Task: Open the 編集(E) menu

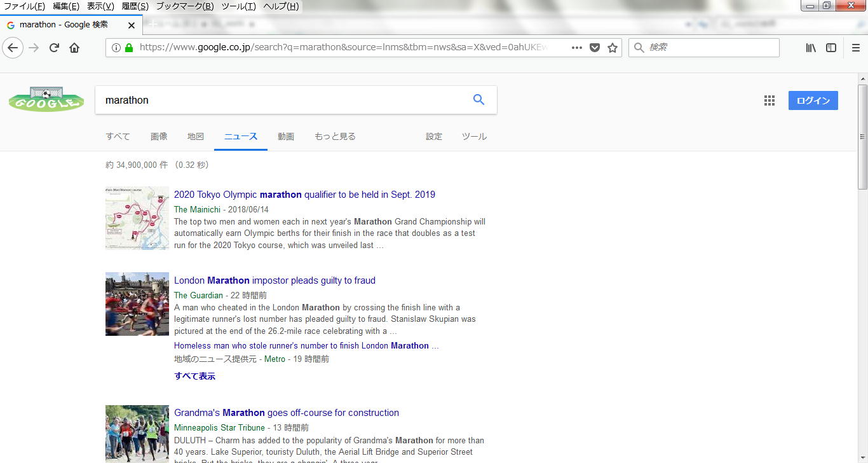Action: (x=66, y=6)
